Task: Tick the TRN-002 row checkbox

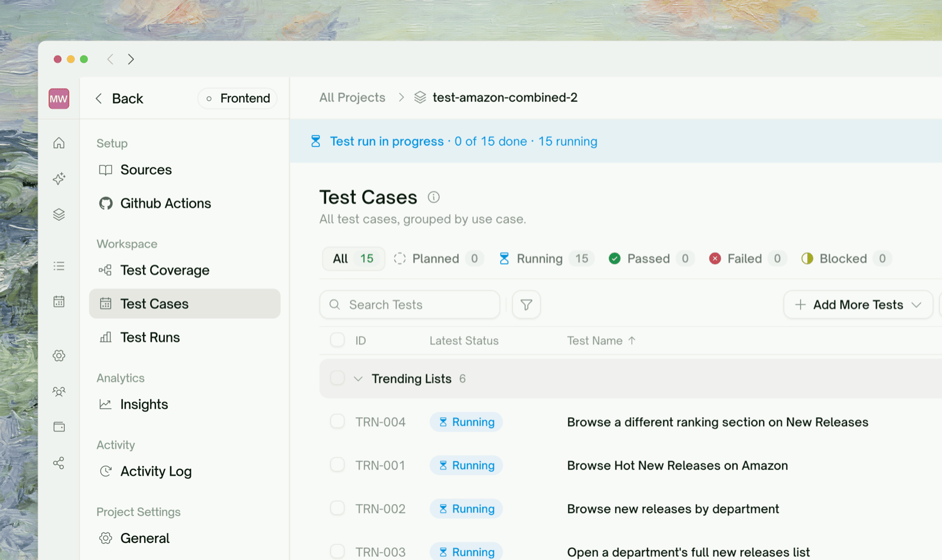Action: 337,508
